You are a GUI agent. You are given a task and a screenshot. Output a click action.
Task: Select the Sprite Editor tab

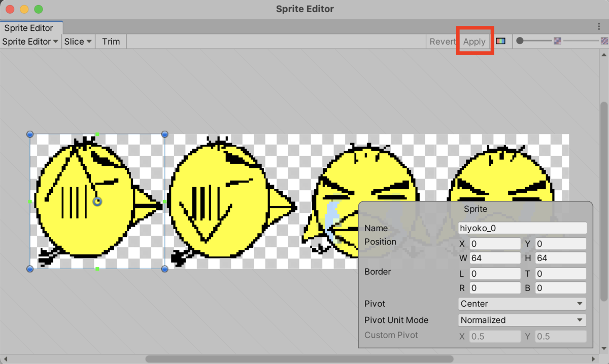point(31,28)
